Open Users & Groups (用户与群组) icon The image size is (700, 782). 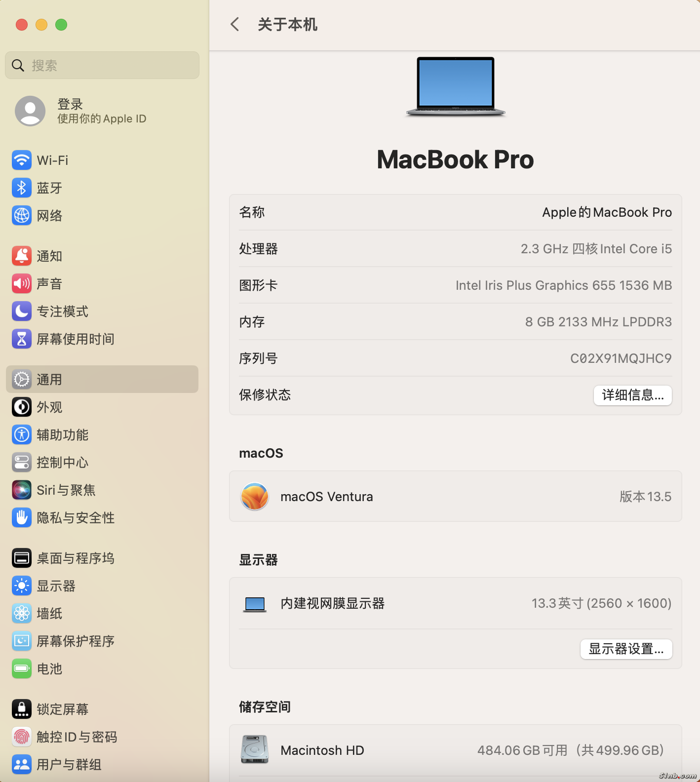click(22, 765)
